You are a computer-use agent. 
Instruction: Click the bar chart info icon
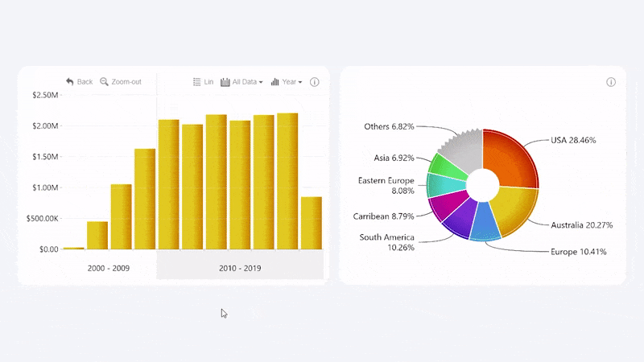pos(315,82)
